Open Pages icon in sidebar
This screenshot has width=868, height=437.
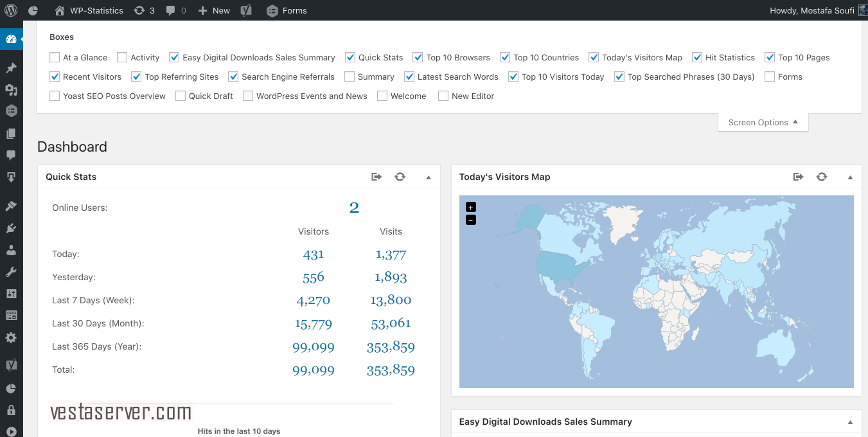(11, 134)
